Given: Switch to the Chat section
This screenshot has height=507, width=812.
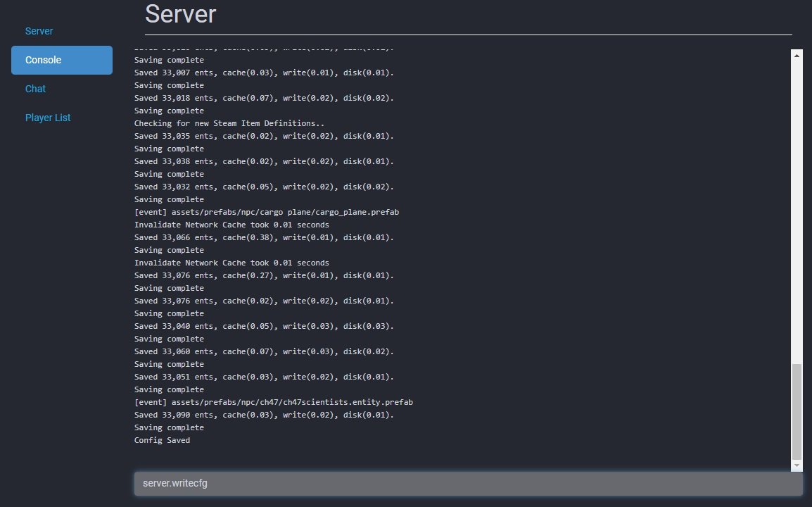Looking at the screenshot, I should (35, 89).
